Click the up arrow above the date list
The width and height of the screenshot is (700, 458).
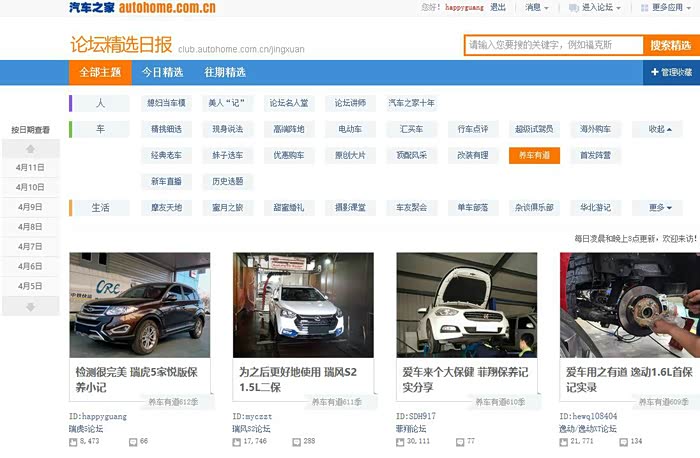(29, 148)
